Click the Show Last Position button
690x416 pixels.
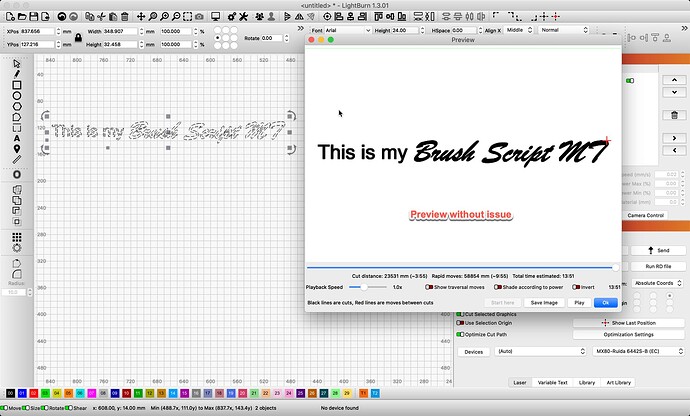pyautogui.click(x=628, y=323)
